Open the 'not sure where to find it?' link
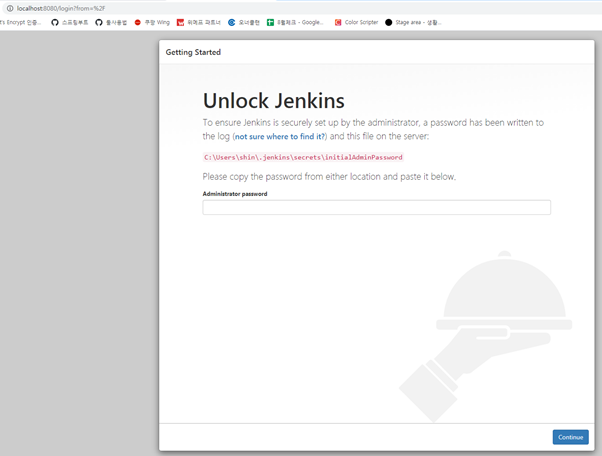Screen dimensions: 602x456 (x=280, y=136)
